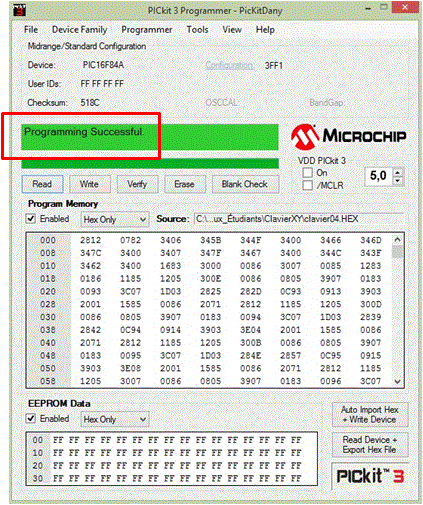Open the Device Family menu
Viewport: 423px width, 505px height.
(x=79, y=30)
